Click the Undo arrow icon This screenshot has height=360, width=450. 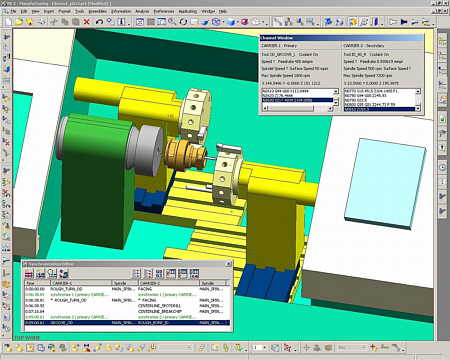pos(99,22)
